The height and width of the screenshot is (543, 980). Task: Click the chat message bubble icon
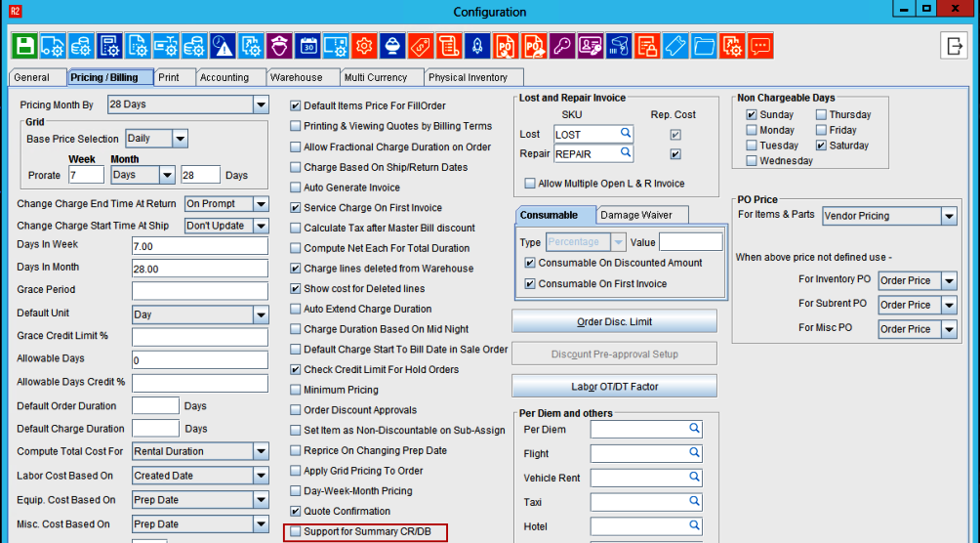[x=759, y=45]
